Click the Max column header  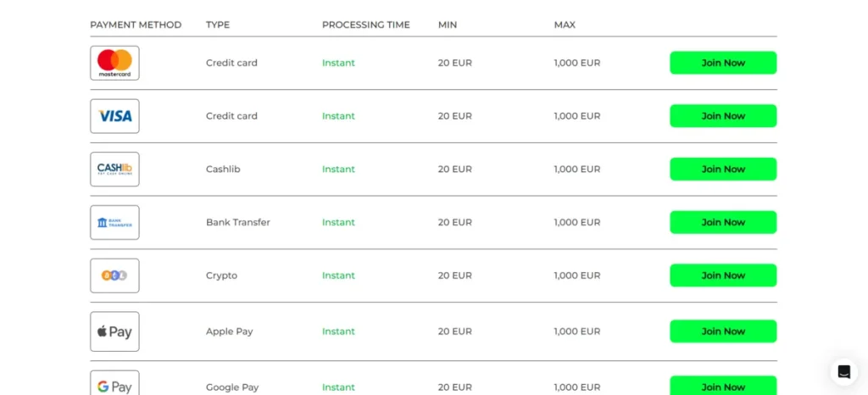565,25
